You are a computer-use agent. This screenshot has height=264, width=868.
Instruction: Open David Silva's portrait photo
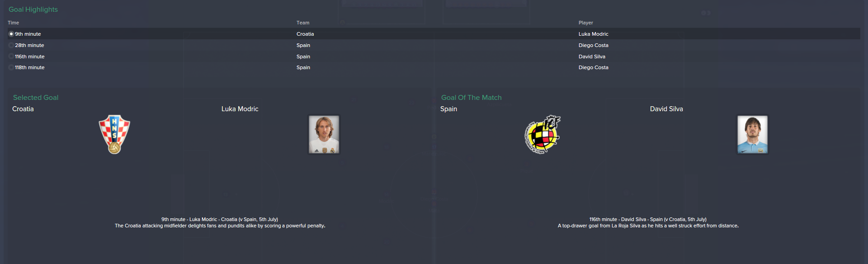[x=752, y=135]
